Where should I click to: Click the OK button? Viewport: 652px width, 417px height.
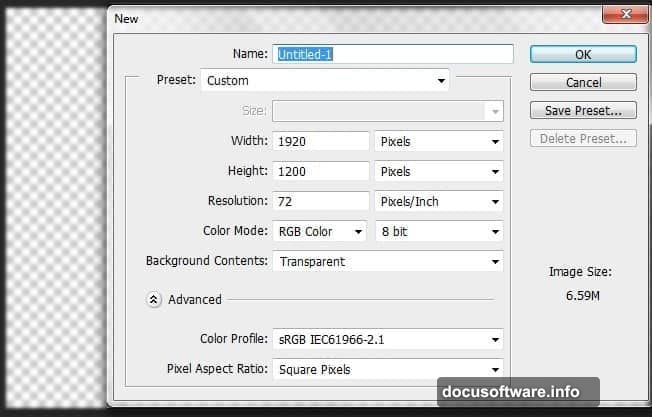pos(583,54)
